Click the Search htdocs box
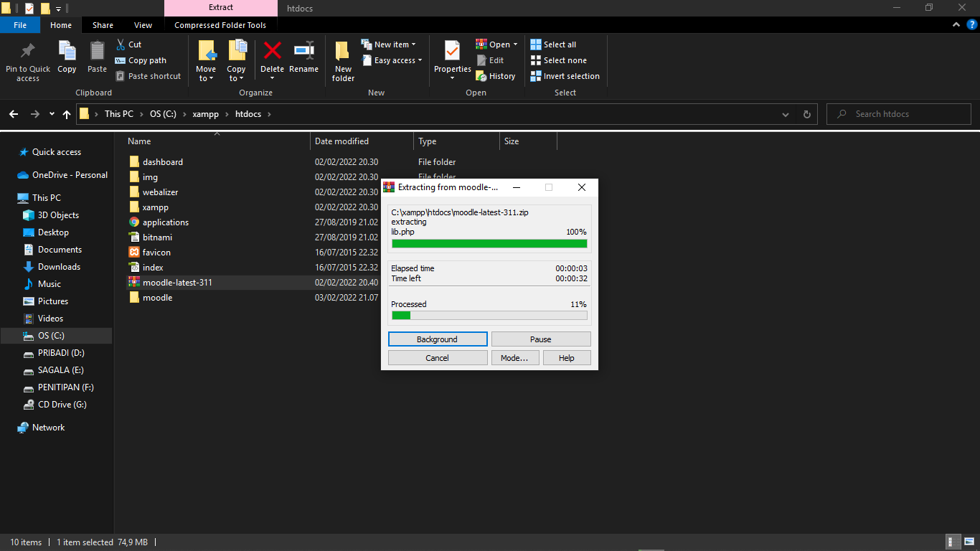 (899, 114)
